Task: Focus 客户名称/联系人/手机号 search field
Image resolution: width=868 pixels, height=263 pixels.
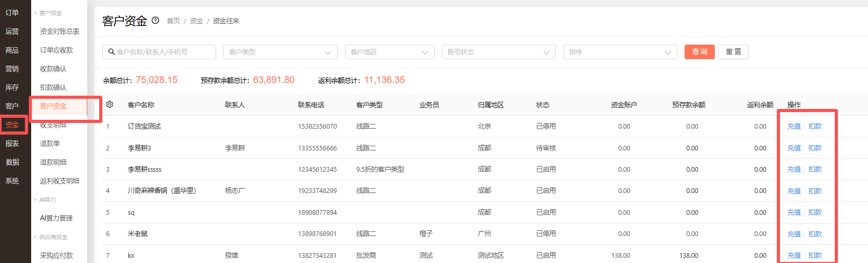Action: coord(159,52)
